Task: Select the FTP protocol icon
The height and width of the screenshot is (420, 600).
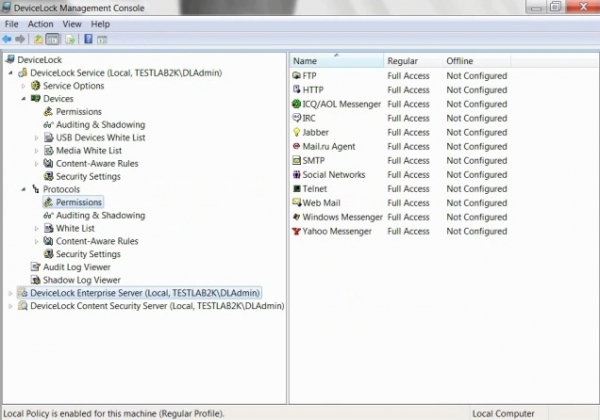Action: click(x=296, y=76)
